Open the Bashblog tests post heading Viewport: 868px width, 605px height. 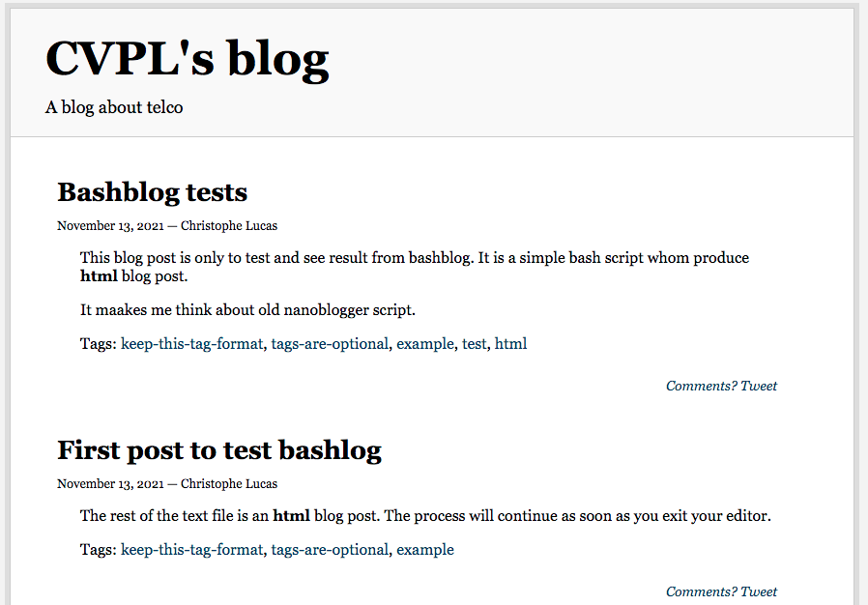click(153, 192)
